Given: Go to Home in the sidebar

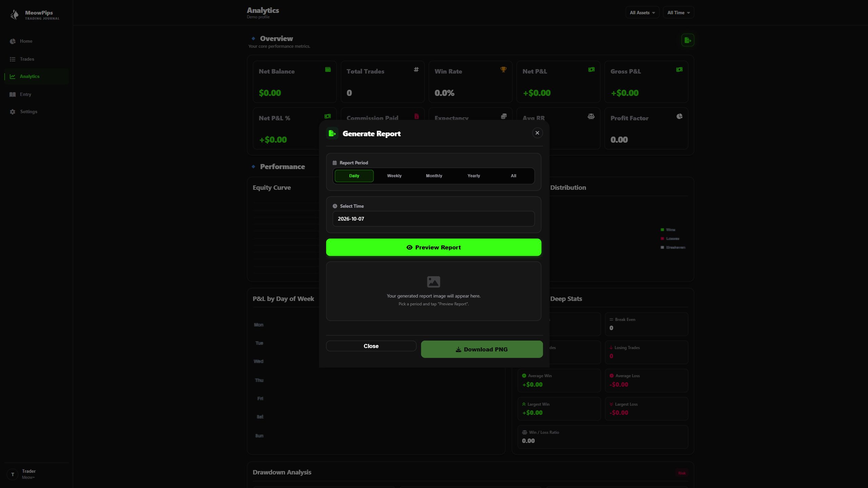Looking at the screenshot, I should click(37, 41).
